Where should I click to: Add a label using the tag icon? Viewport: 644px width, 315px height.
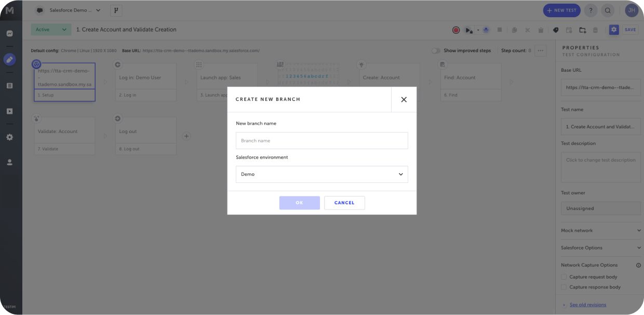point(555,30)
